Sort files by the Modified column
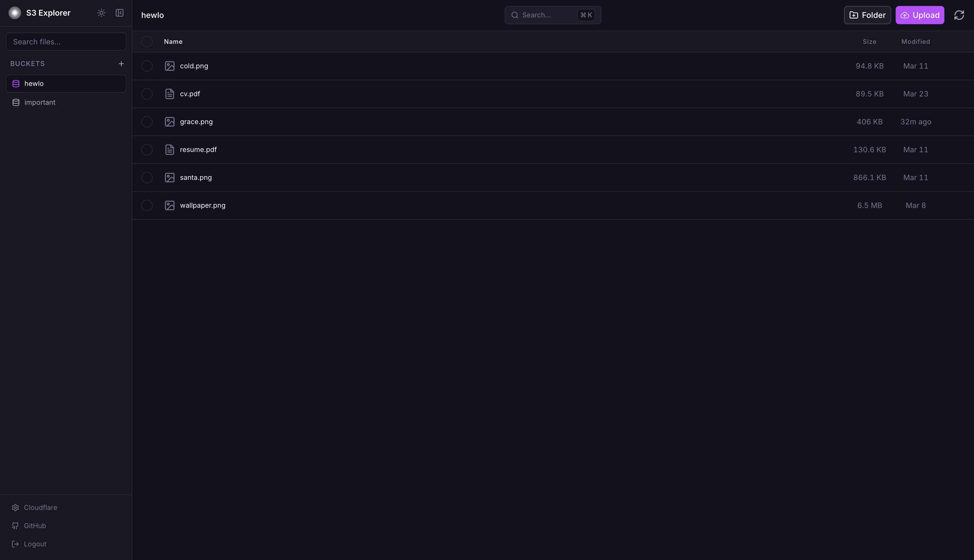 coord(916,42)
